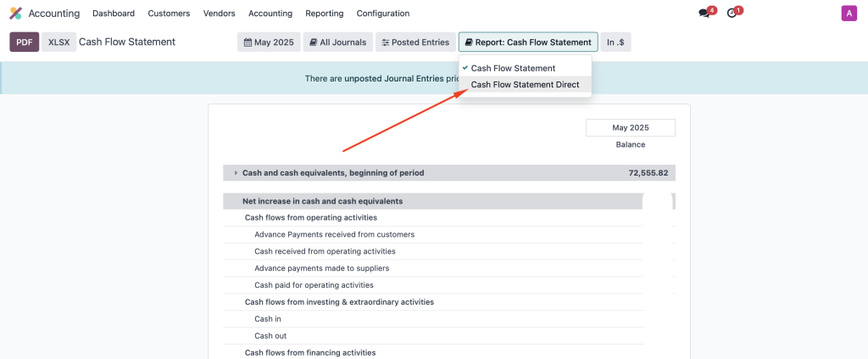The image size is (868, 359).
Task: Choose Cash Flow Statement Direct variant
Action: coord(526,85)
